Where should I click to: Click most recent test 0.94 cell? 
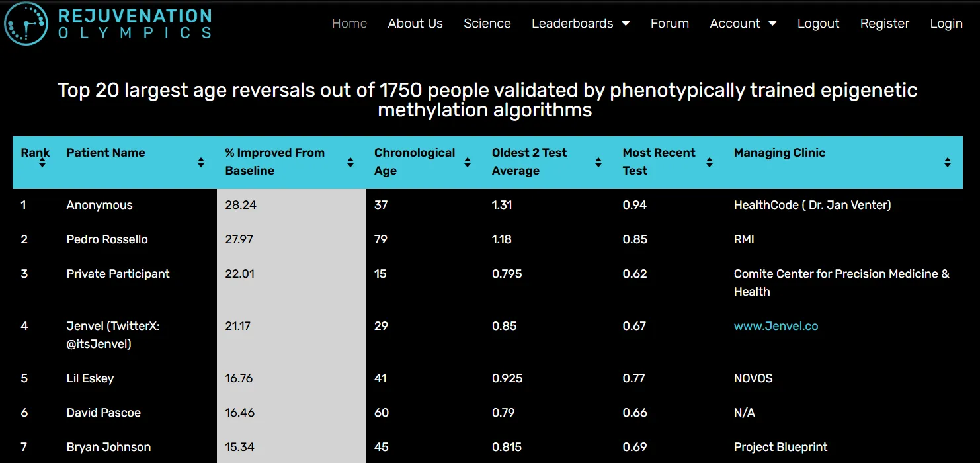(635, 205)
